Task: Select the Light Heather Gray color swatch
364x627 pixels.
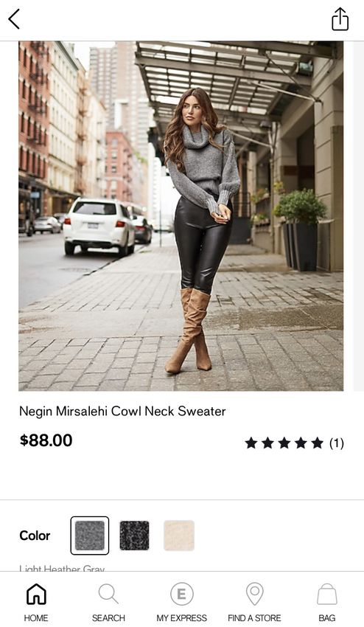Action: point(90,536)
